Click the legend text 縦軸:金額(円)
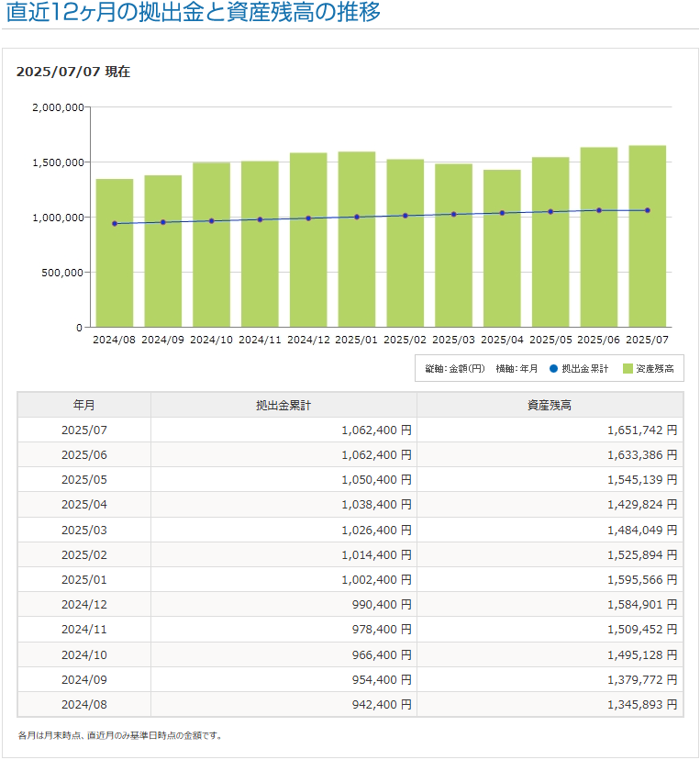Screen dimensions: 700x760 [454, 369]
